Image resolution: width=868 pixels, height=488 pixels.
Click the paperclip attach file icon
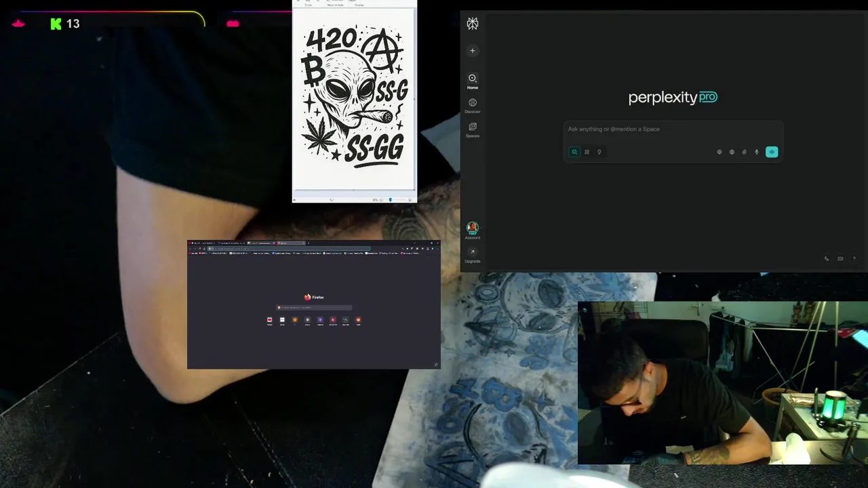tap(744, 152)
